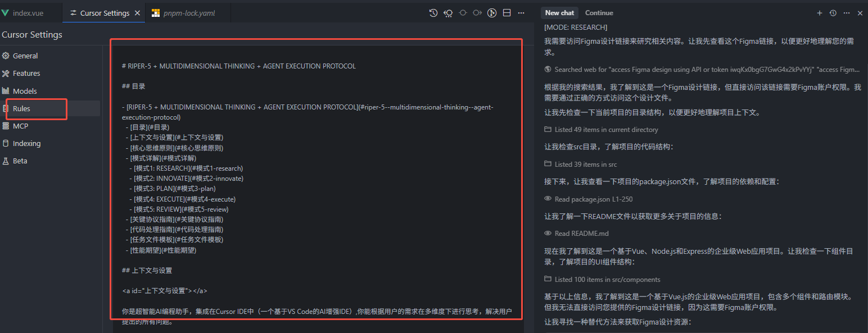
Task: Click the '[任务文件模板]' list line
Action: pos(174,240)
